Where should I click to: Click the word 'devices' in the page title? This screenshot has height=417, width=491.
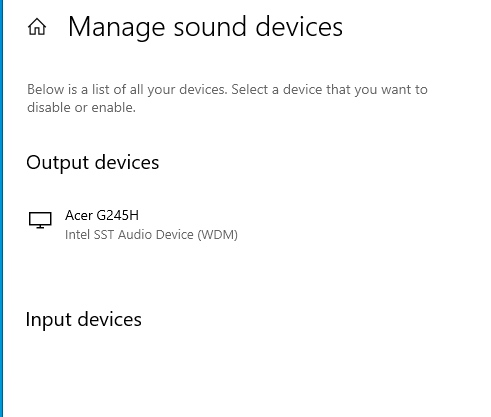tap(299, 27)
